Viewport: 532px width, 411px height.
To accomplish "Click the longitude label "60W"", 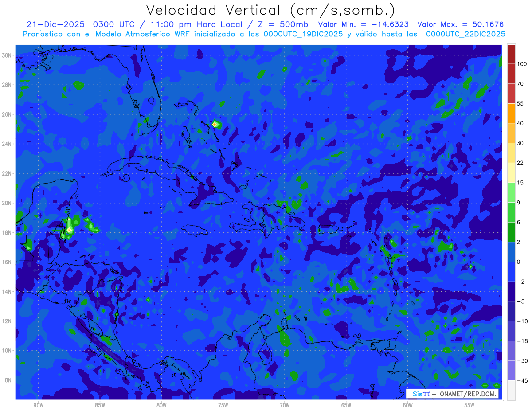I will (x=408, y=405).
